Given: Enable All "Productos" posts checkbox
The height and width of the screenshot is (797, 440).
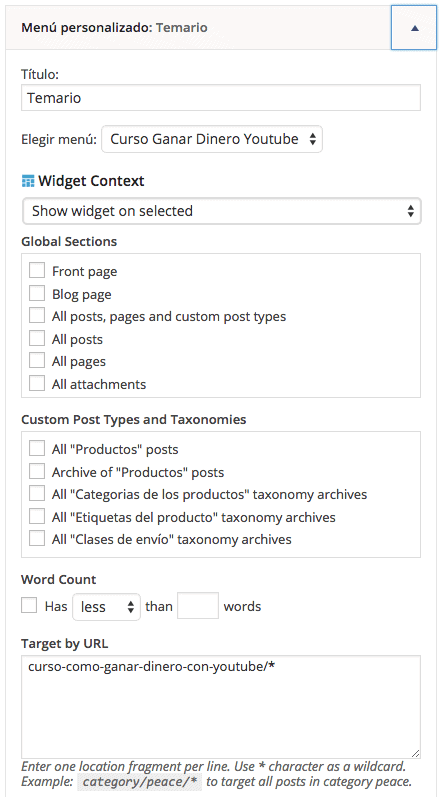Looking at the screenshot, I should coord(37,449).
